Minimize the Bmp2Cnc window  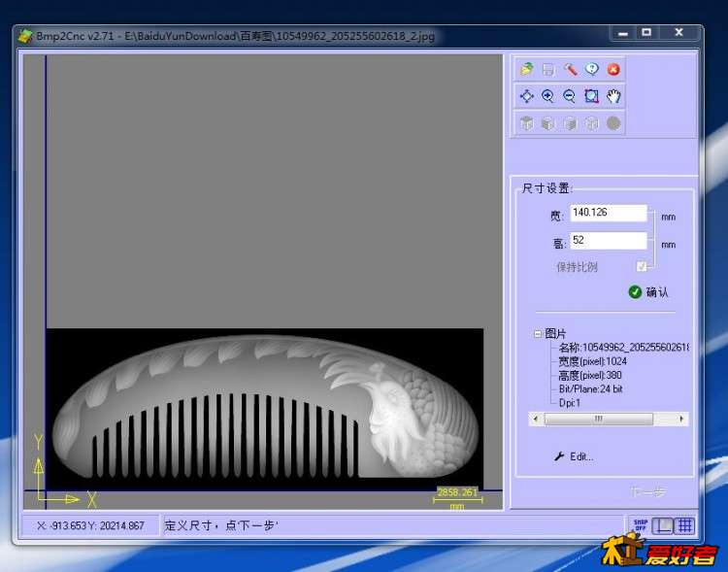click(623, 32)
